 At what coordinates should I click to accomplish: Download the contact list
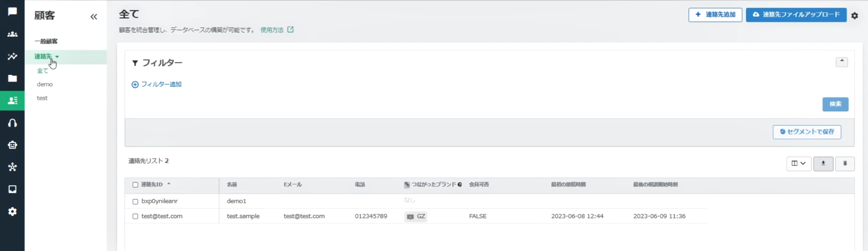click(x=823, y=163)
